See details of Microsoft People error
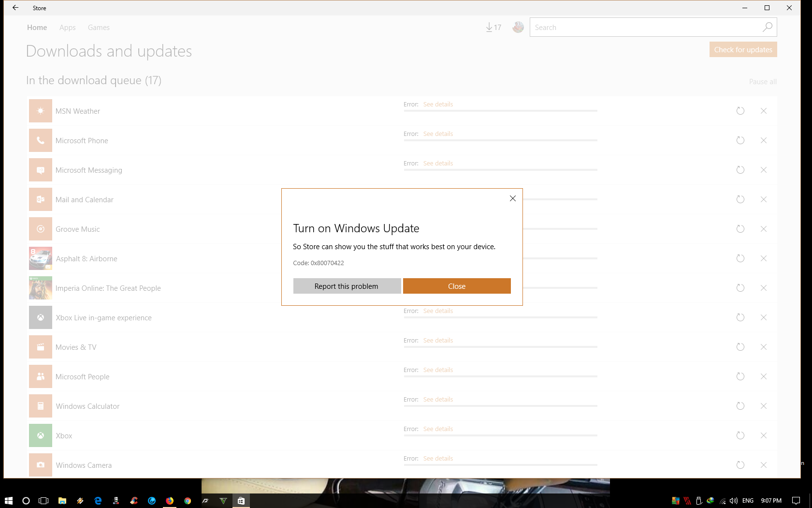The height and width of the screenshot is (508, 812). pyautogui.click(x=438, y=370)
